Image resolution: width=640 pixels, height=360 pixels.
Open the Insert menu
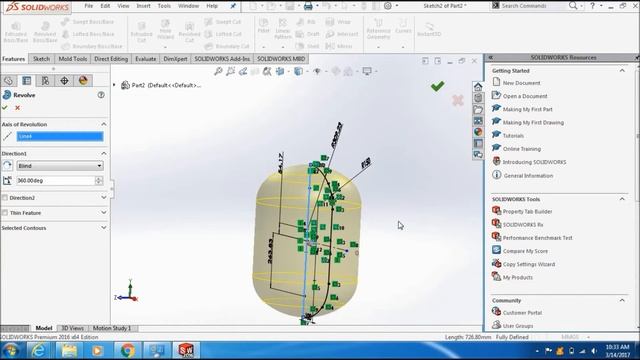(x=143, y=6)
